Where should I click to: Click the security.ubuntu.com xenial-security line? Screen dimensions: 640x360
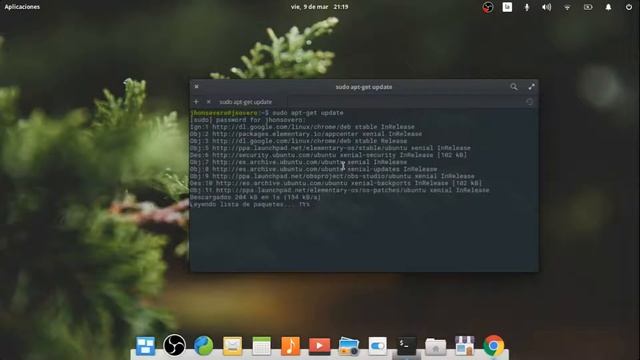tap(328, 155)
